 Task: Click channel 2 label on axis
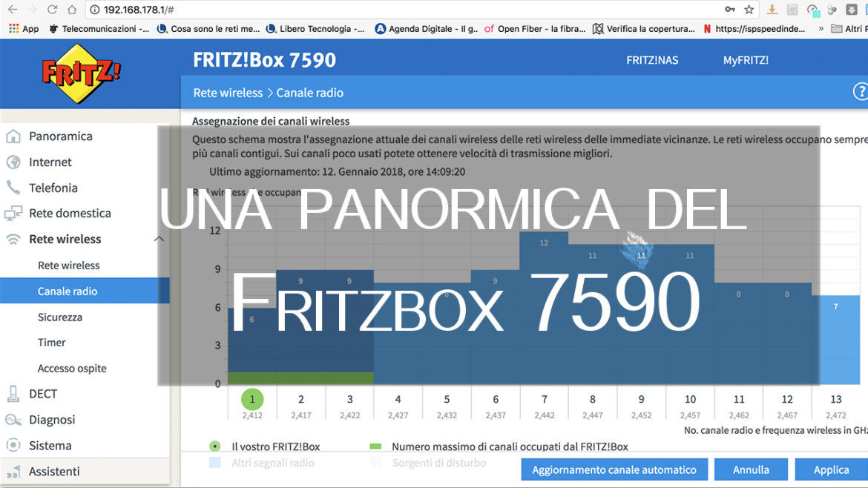(301, 399)
